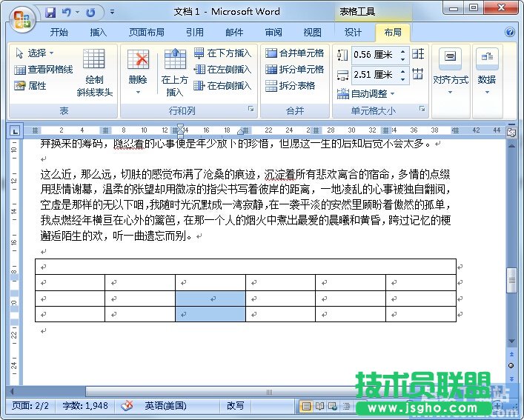The width and height of the screenshot is (524, 420).
Task: Open the Word help question mark icon
Action: 510,33
